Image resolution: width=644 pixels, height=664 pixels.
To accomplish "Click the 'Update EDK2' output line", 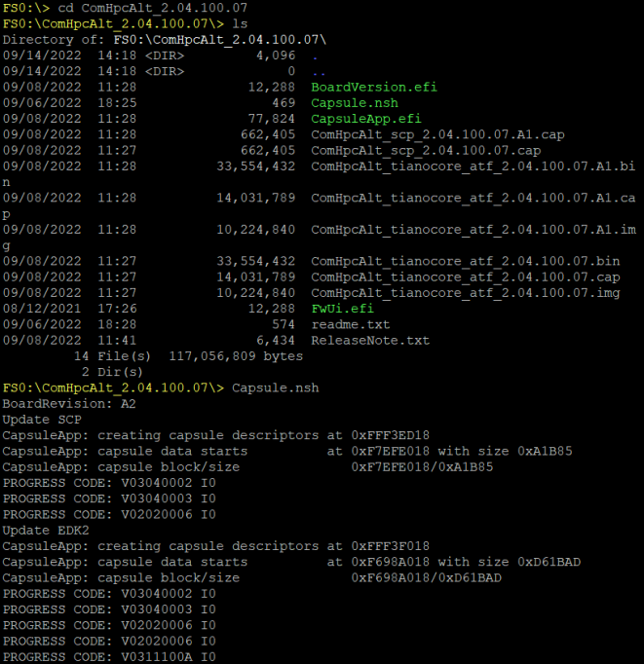I will [46, 530].
